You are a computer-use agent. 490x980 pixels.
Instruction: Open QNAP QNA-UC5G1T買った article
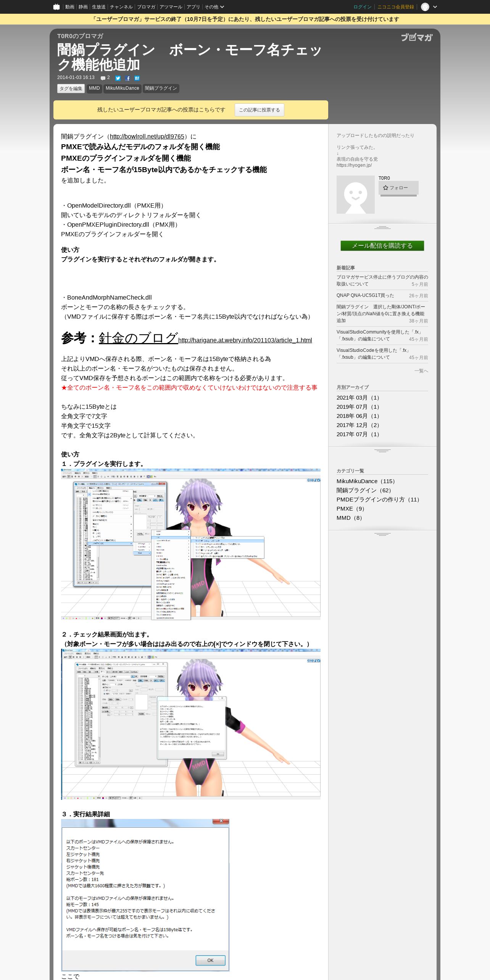pyautogui.click(x=365, y=296)
